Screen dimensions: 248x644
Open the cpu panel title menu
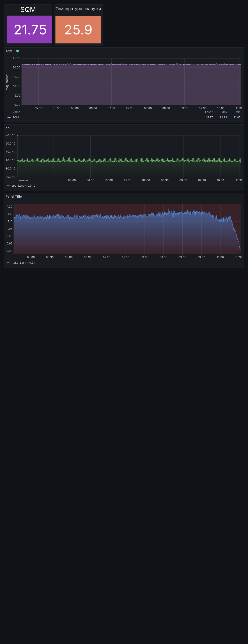(x=9, y=128)
